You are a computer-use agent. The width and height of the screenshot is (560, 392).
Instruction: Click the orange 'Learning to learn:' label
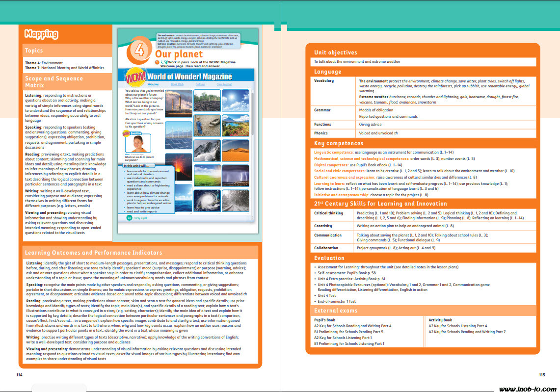(329, 183)
